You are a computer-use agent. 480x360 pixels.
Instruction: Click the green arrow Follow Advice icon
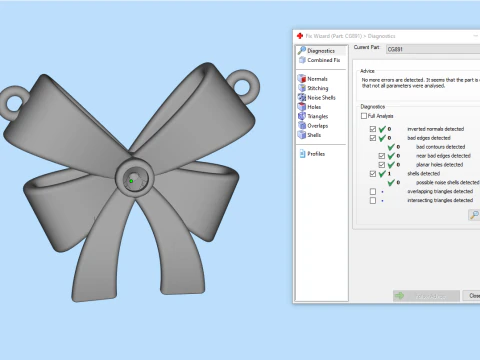click(x=399, y=296)
